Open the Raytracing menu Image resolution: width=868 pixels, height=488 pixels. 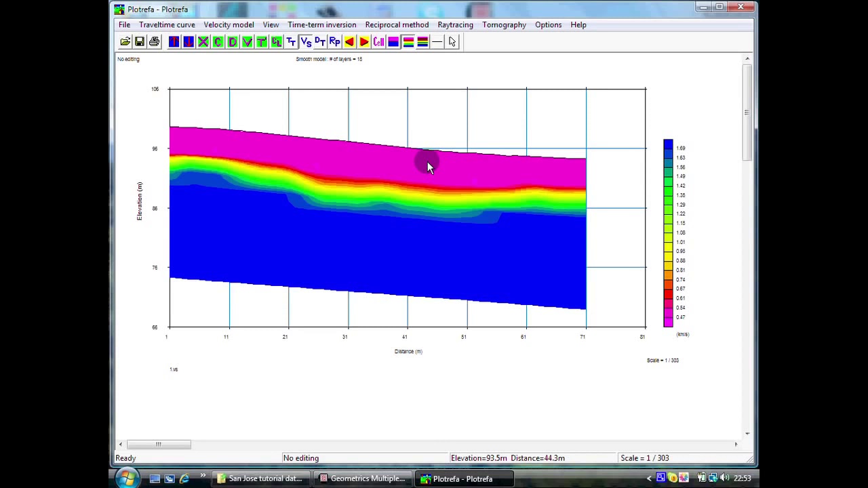[x=455, y=24]
